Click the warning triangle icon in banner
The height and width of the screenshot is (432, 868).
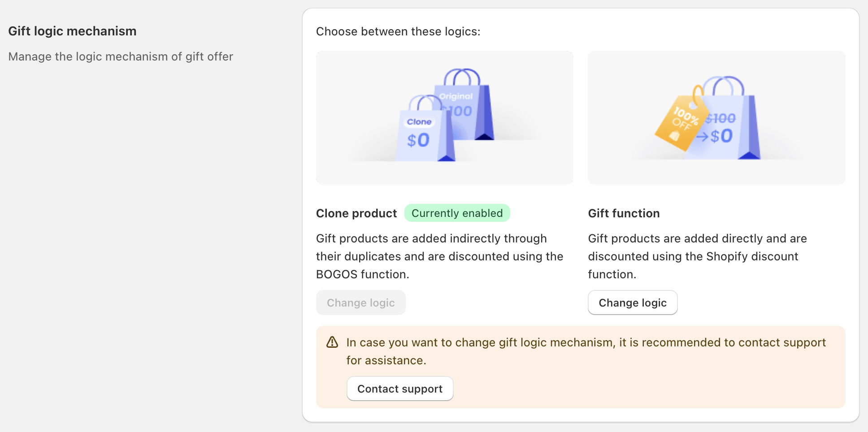pos(332,342)
